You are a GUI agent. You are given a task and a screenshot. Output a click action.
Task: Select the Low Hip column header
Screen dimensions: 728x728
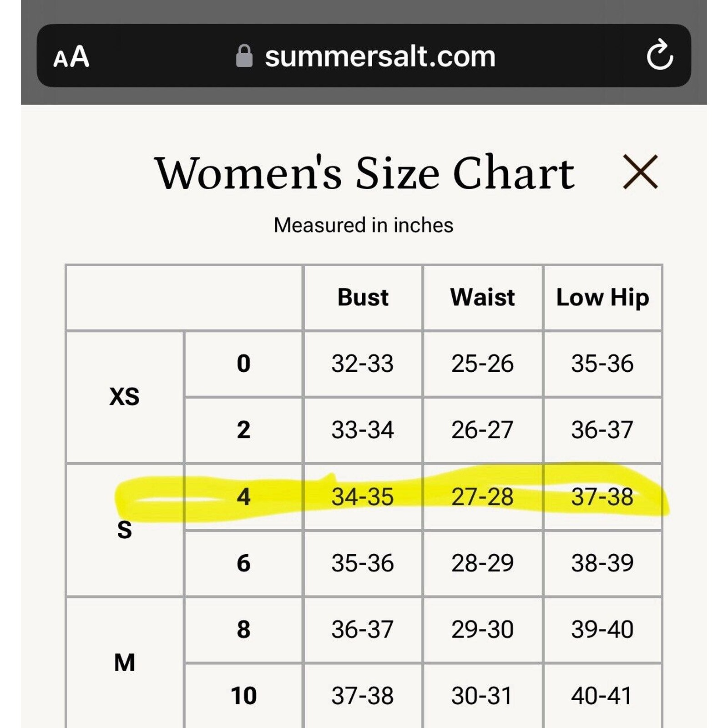603,298
